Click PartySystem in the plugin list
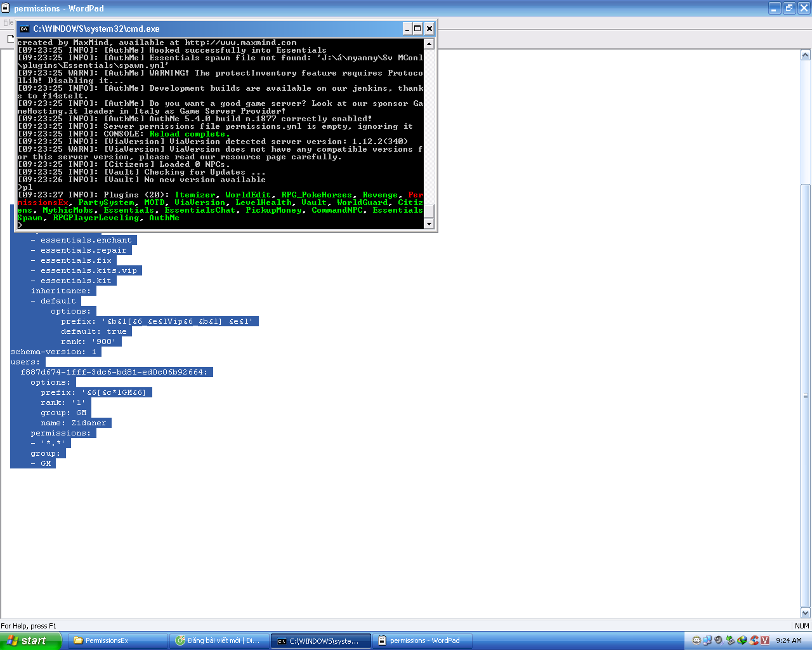The width and height of the screenshot is (812, 650). point(107,202)
